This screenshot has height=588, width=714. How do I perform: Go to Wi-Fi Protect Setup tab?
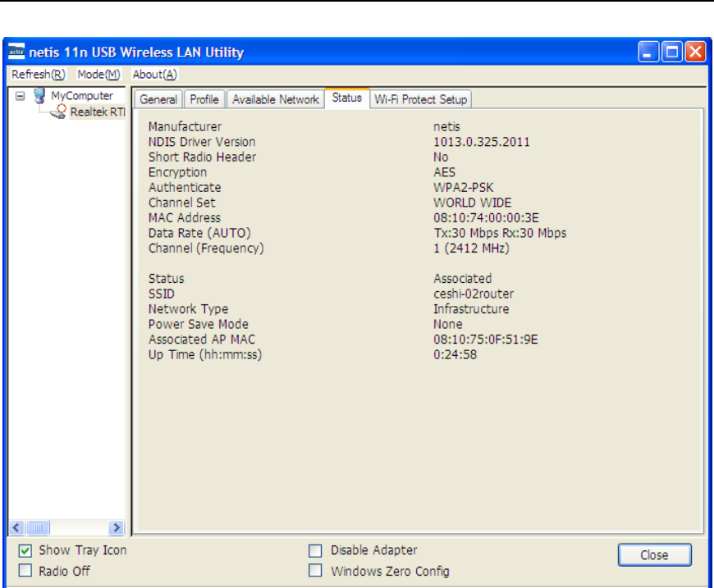tap(420, 99)
